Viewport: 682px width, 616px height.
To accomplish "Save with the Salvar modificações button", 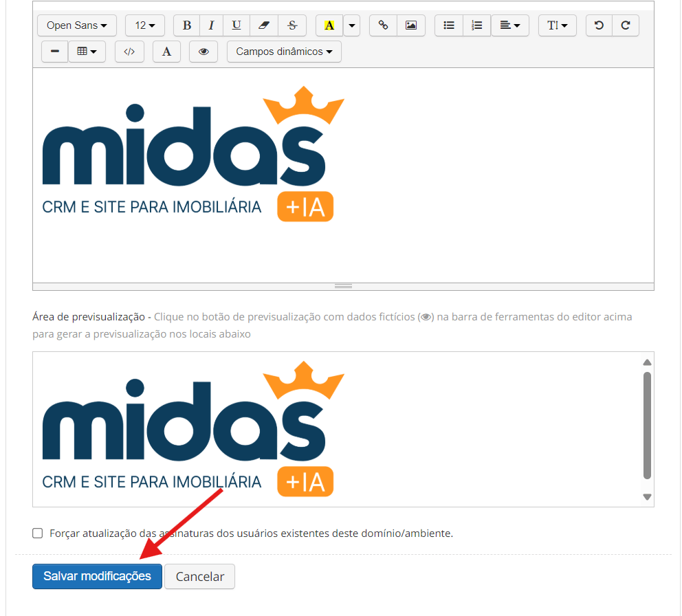I will pos(97,576).
